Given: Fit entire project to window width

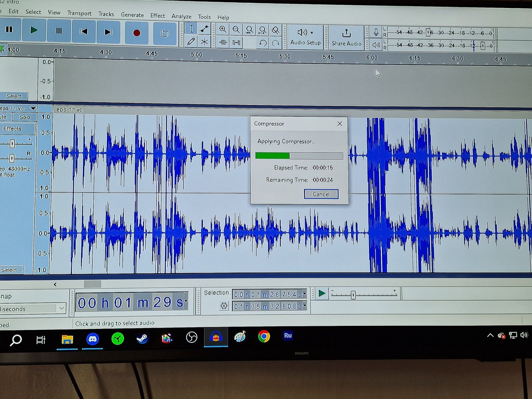Looking at the screenshot, I should tap(263, 30).
